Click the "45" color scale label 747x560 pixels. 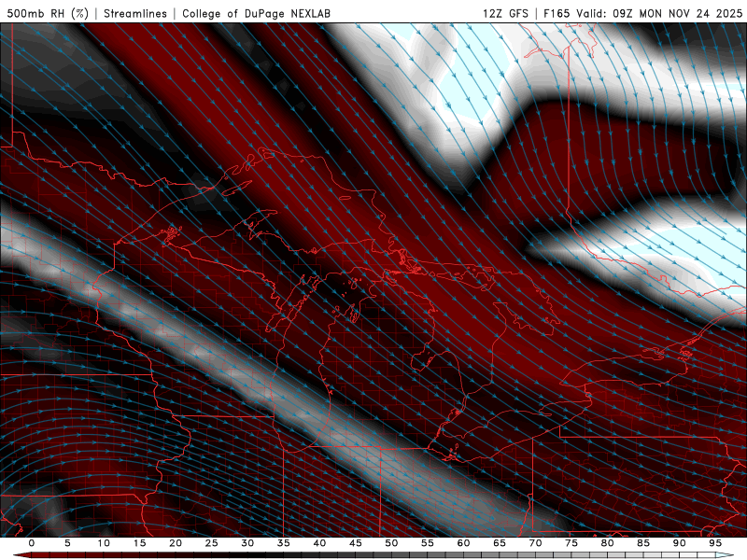pos(355,543)
